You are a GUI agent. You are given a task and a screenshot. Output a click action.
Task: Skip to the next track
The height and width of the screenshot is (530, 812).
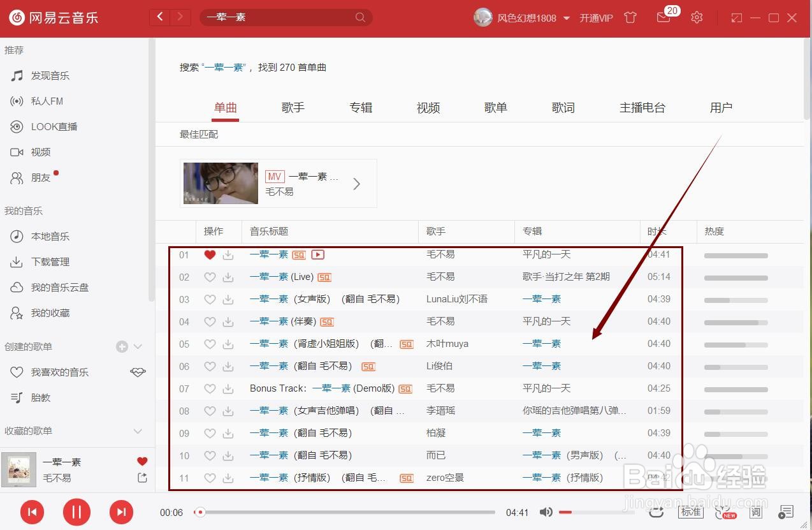tap(121, 512)
